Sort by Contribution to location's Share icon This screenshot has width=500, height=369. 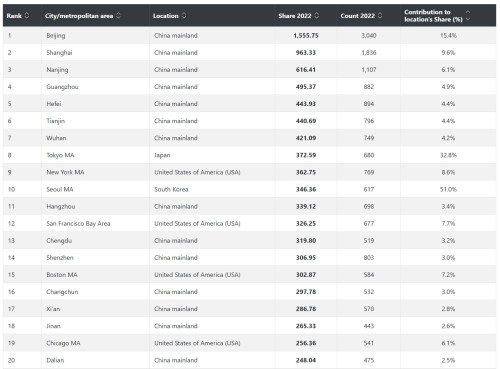468,15
